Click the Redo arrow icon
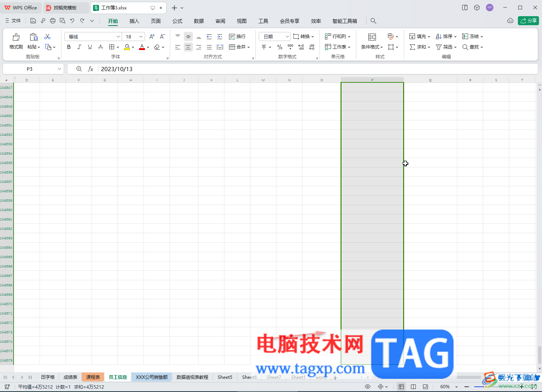542x392 pixels. [x=82, y=21]
